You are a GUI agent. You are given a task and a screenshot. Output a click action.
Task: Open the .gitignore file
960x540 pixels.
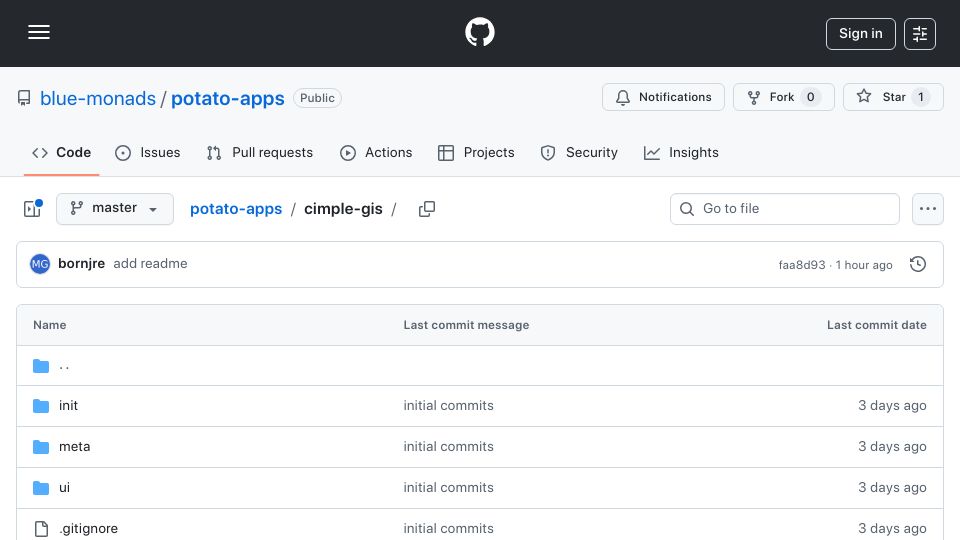coord(89,529)
